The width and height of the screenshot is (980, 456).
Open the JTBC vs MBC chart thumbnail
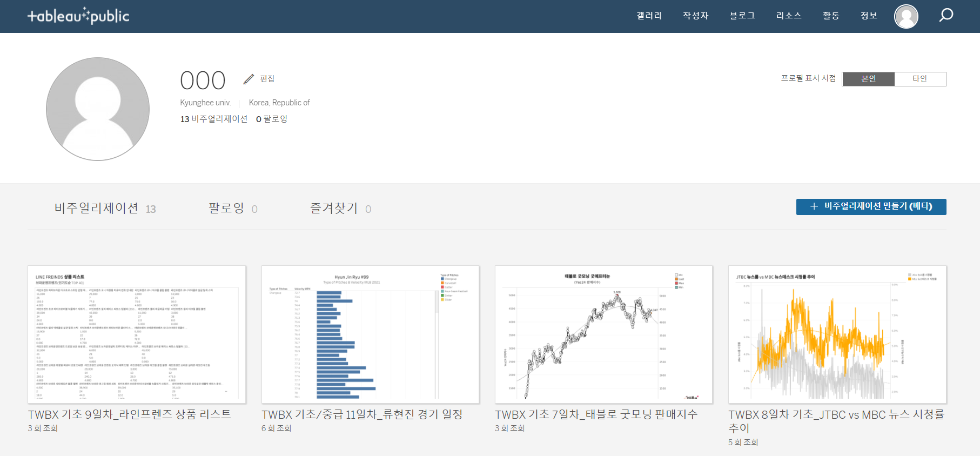[837, 334]
